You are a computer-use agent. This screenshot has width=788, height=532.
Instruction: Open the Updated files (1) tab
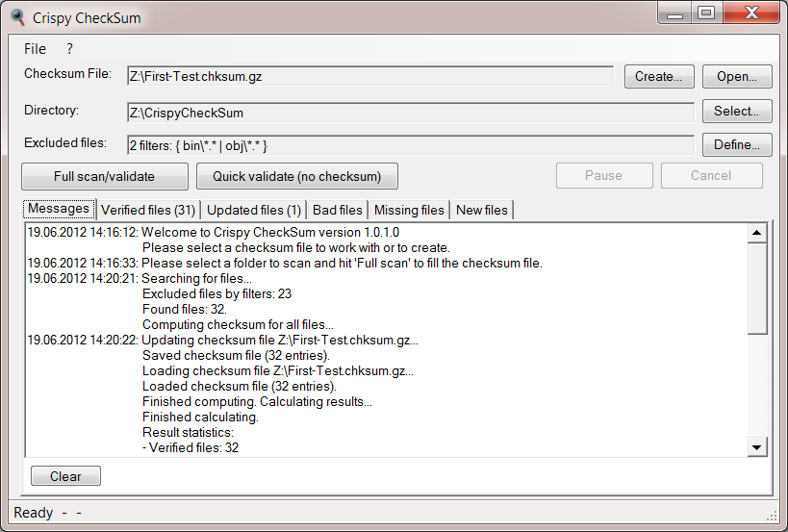(x=254, y=210)
